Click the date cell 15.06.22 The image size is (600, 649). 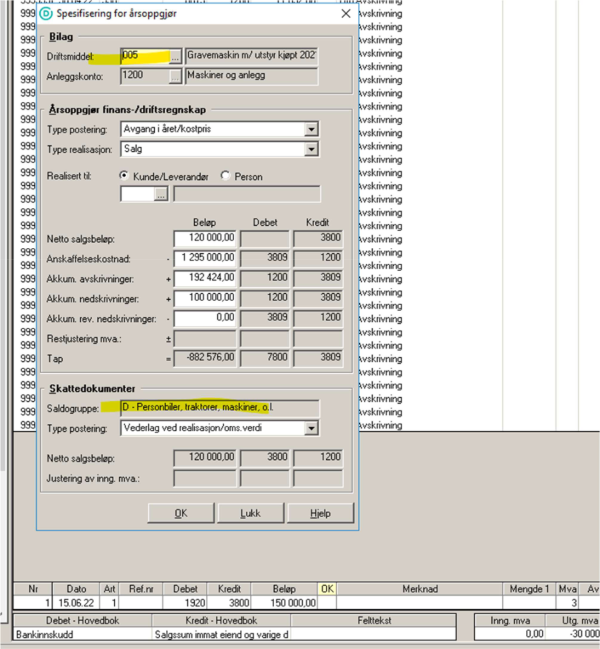pos(76,603)
